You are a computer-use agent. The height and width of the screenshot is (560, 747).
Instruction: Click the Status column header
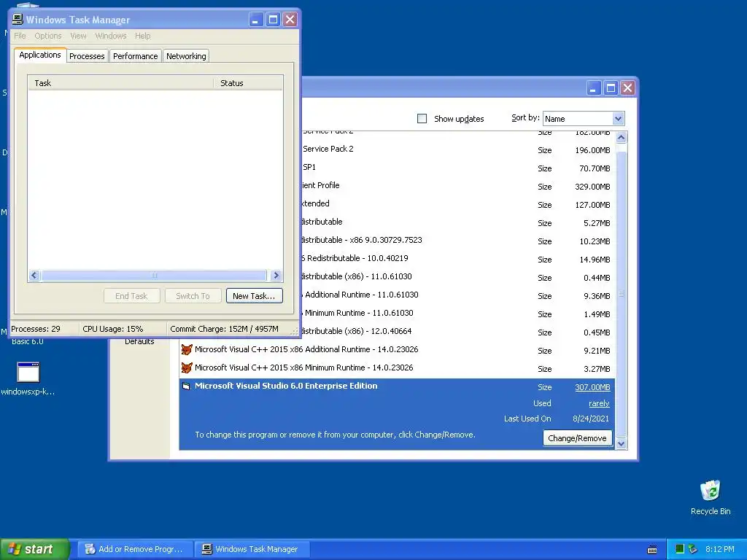[248, 83]
